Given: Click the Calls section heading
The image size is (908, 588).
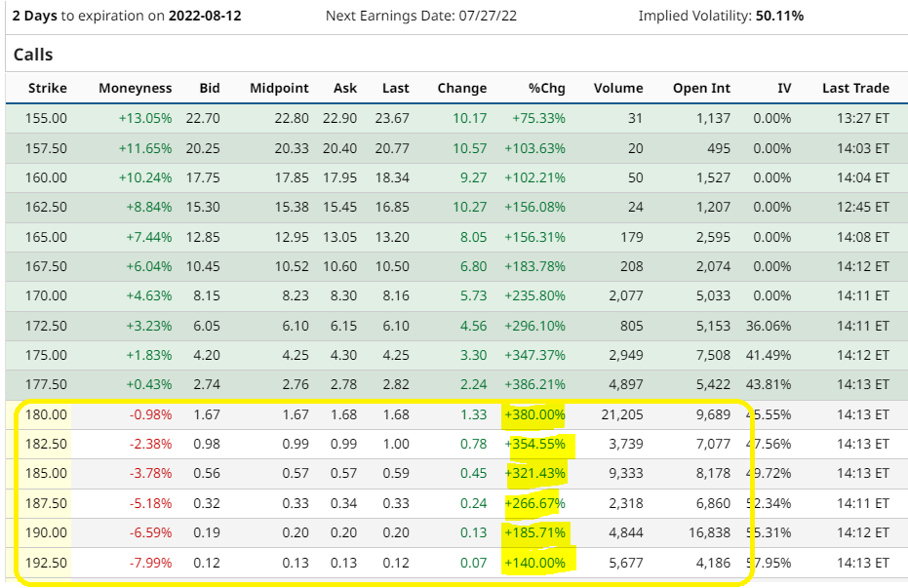Looking at the screenshot, I should pos(33,55).
